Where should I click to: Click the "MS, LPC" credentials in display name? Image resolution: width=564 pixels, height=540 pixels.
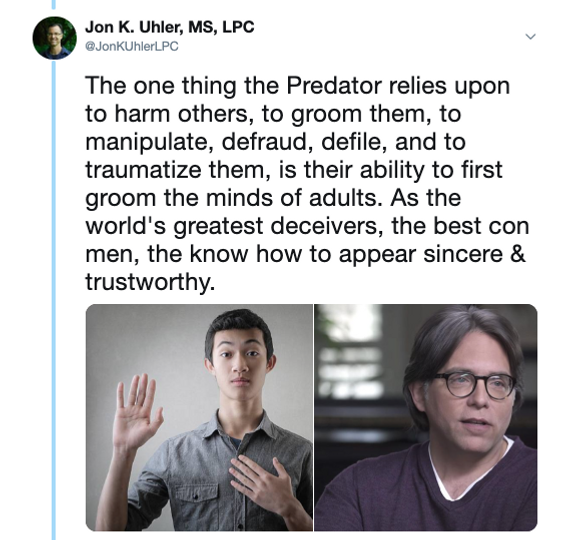click(x=222, y=27)
